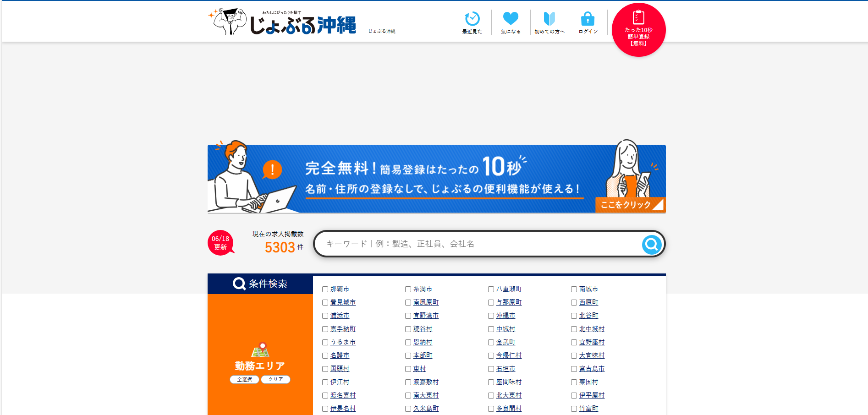Click the red 簡単登録 circular button
The height and width of the screenshot is (415, 868).
click(x=638, y=30)
